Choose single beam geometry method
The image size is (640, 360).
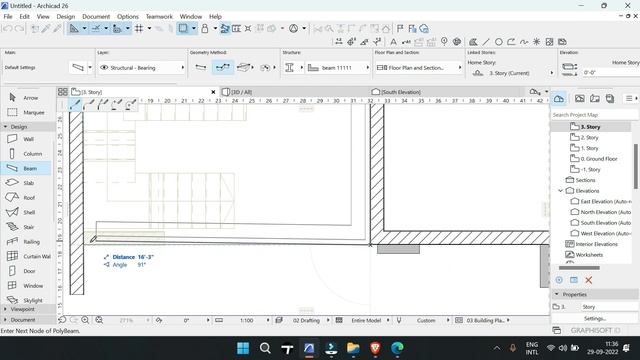[x=200, y=67]
